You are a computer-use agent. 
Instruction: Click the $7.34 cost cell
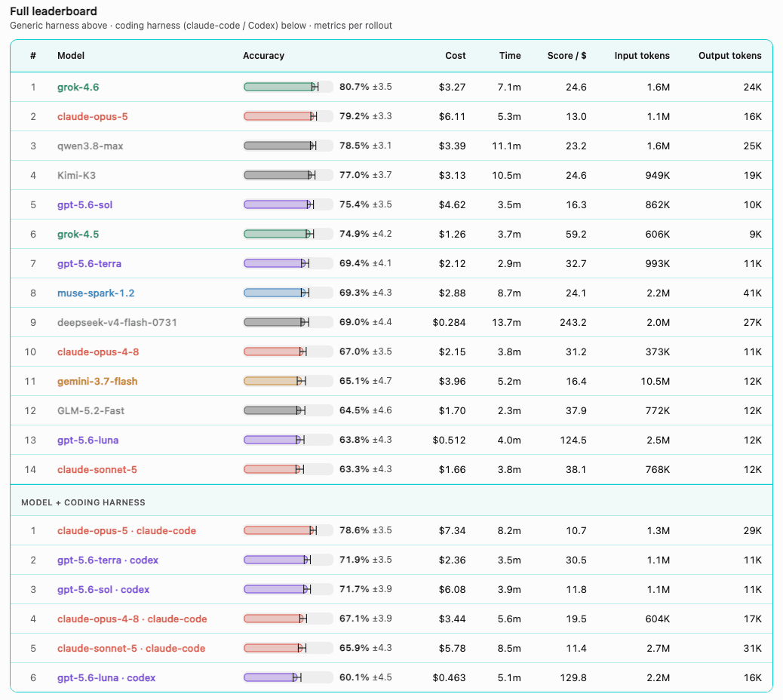(452, 531)
